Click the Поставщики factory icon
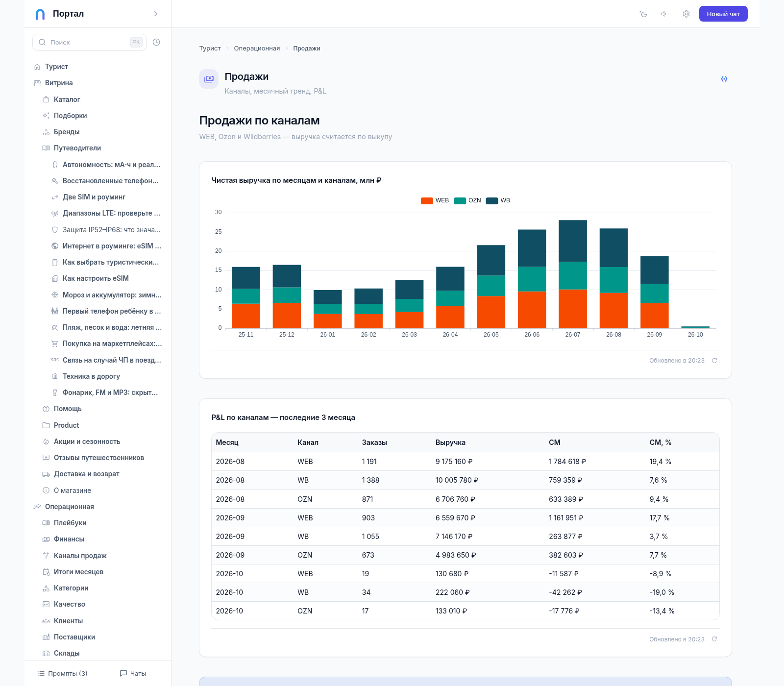Image resolution: width=784 pixels, height=686 pixels. pyautogui.click(x=46, y=637)
